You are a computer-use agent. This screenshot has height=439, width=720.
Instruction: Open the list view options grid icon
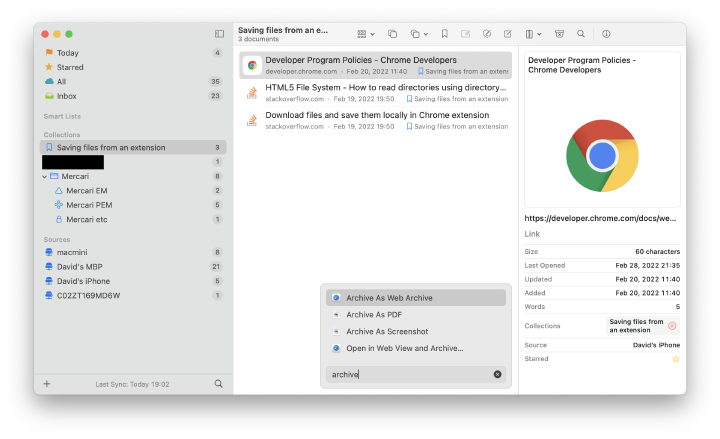point(362,34)
